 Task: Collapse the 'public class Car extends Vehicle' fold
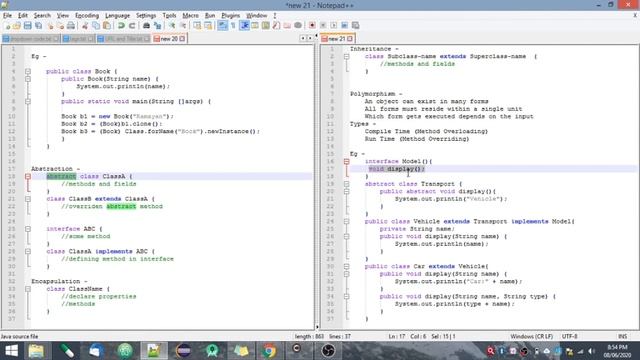[x=347, y=267]
